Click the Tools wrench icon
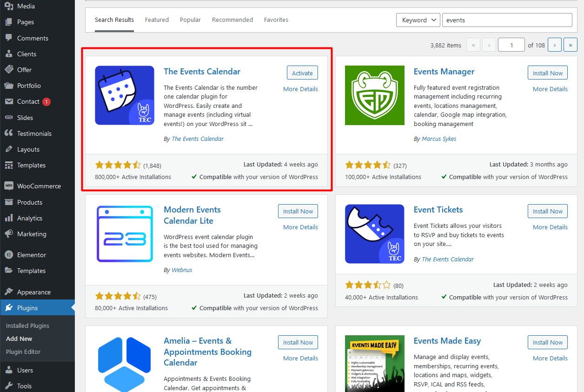This screenshot has width=584, height=392. (x=9, y=386)
